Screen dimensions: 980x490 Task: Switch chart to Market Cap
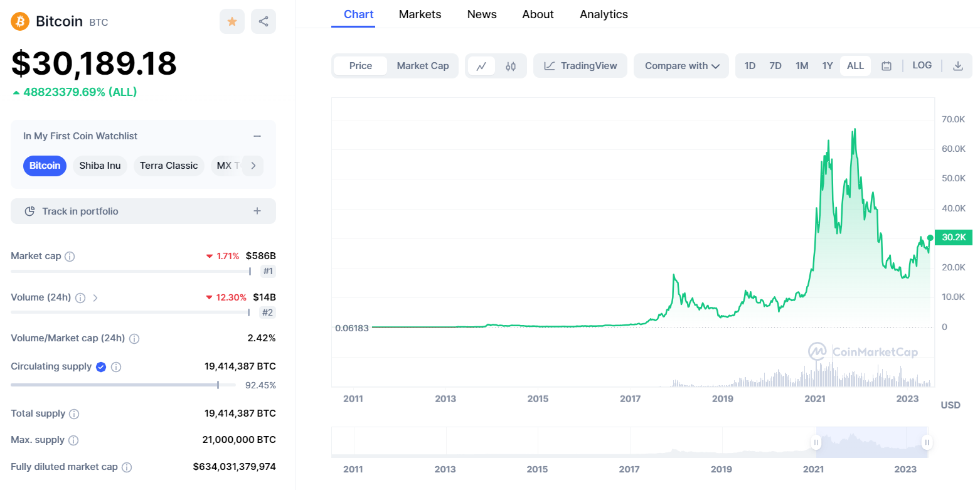tap(423, 66)
